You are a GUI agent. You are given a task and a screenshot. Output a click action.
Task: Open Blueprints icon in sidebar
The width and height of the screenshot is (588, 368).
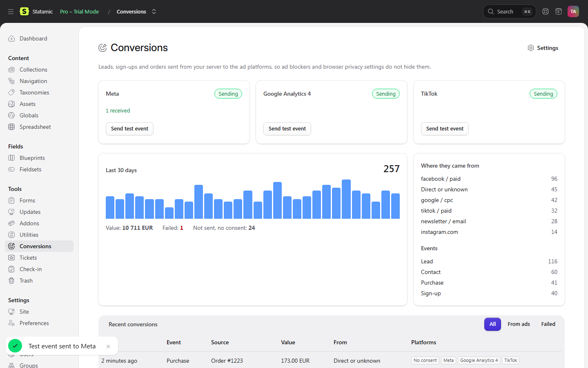(x=11, y=158)
